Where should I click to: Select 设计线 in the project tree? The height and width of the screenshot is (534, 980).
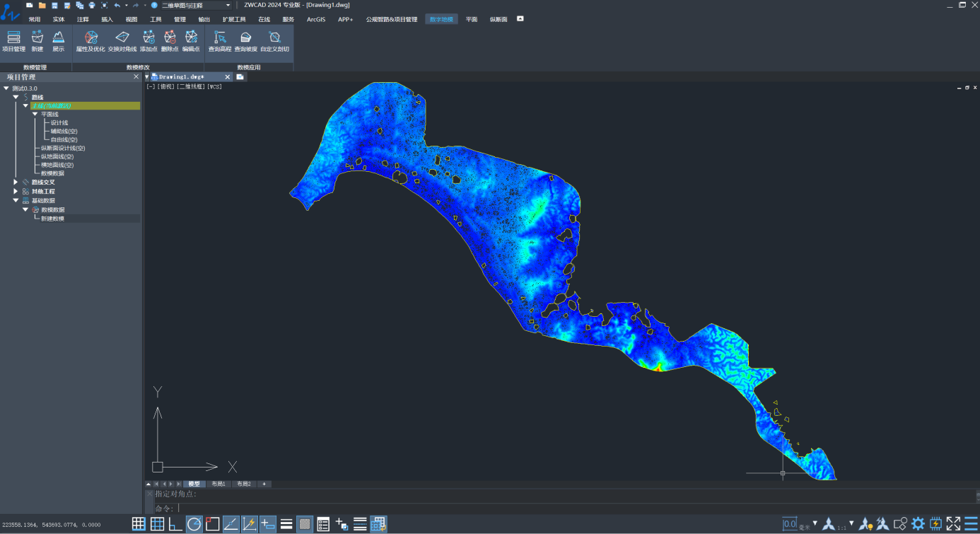pos(59,123)
